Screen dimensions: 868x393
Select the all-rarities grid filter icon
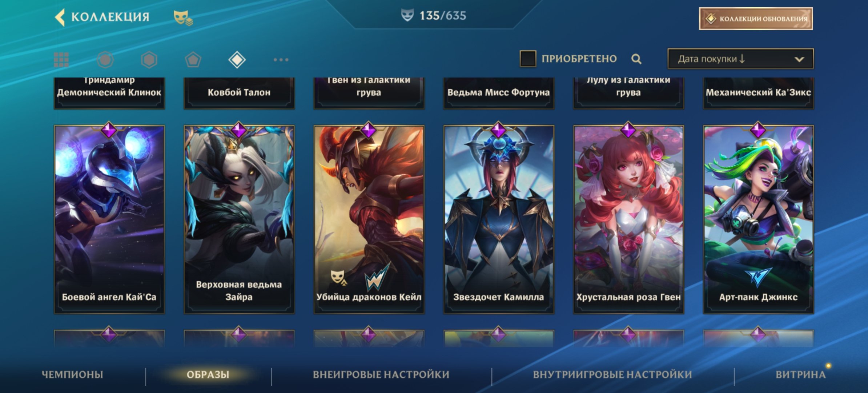pos(61,60)
